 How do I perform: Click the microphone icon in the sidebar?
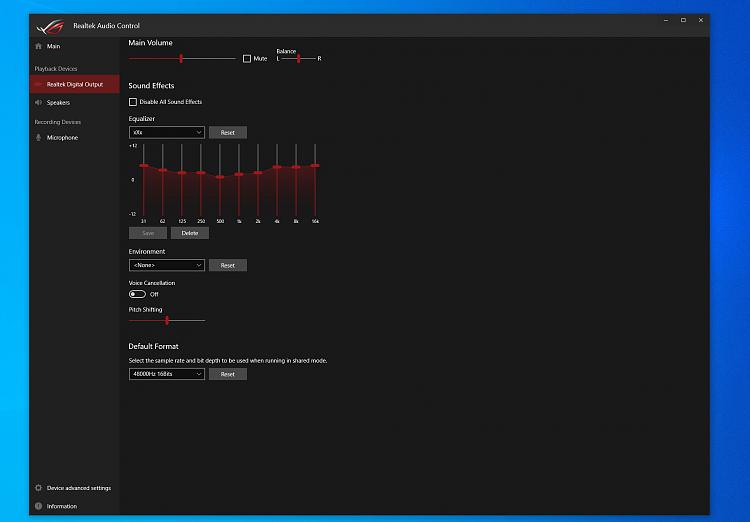[38, 137]
